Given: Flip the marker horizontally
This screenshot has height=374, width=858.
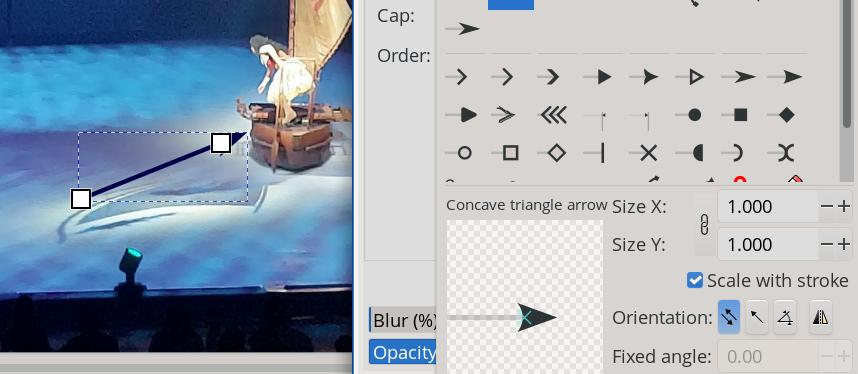Looking at the screenshot, I should tap(820, 318).
